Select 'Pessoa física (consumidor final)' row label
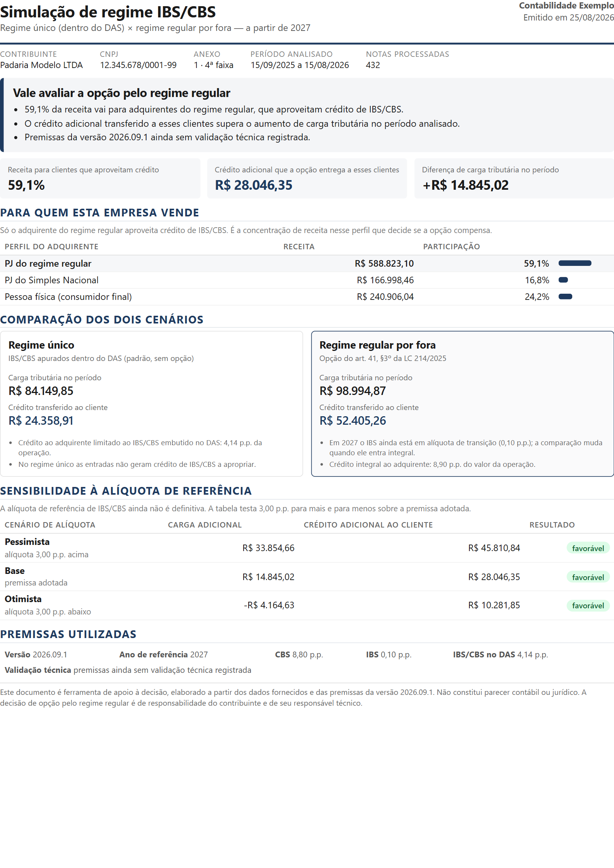The width and height of the screenshot is (614, 868). pyautogui.click(x=68, y=297)
